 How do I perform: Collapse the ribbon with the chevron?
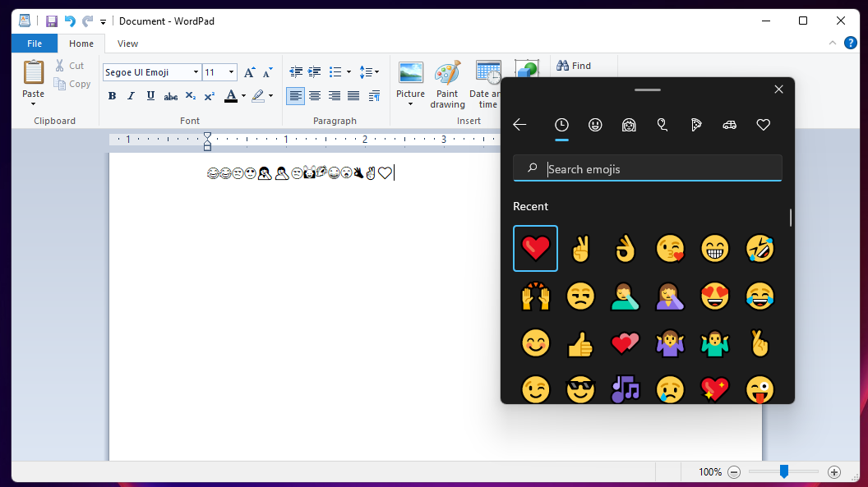[x=833, y=44]
